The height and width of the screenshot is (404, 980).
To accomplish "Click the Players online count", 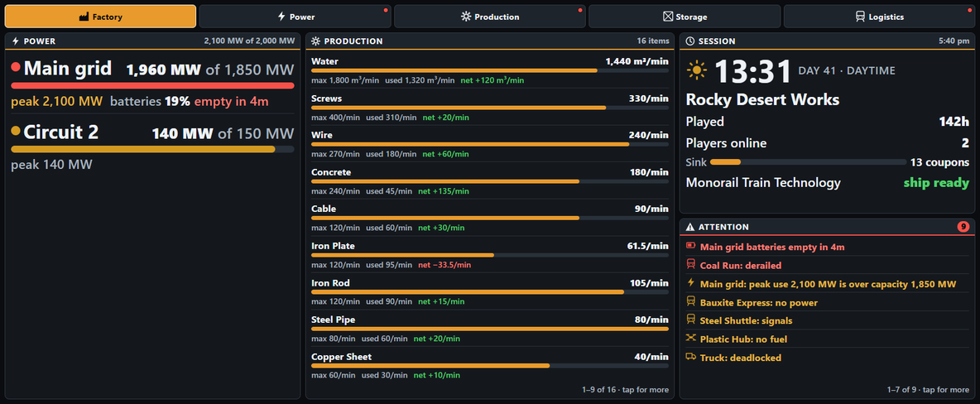I will [965, 143].
